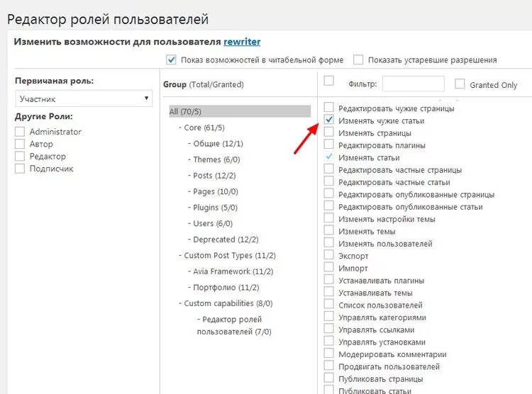This screenshot has width=532, height=394.
Task: Check Редактировать частные статьи capability
Action: click(x=328, y=181)
